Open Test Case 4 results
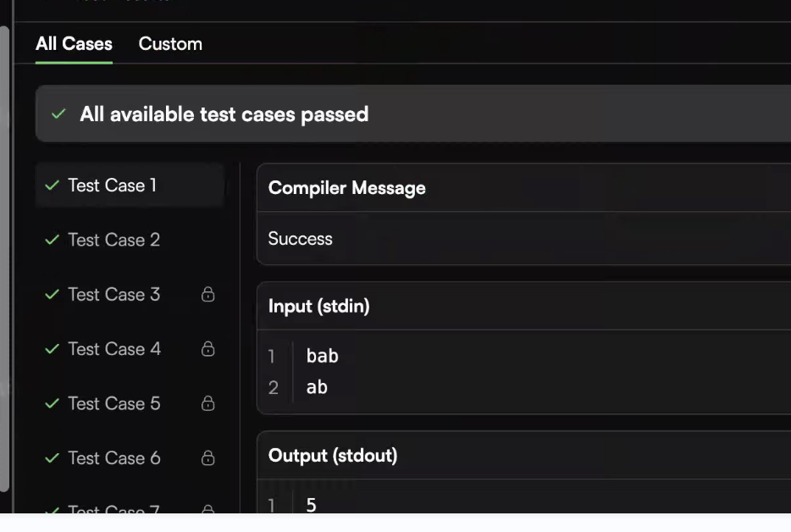This screenshot has height=532, width=791. tap(130, 349)
